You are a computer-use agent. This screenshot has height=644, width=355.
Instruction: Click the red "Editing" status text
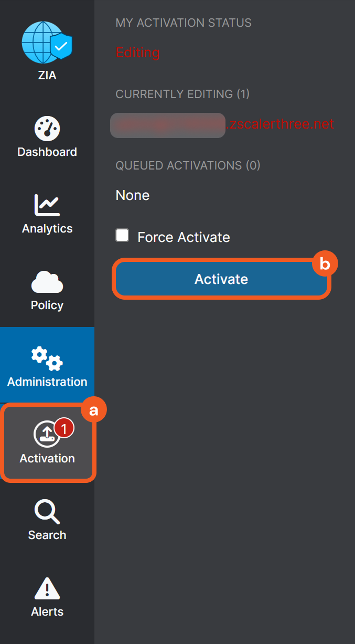[x=137, y=52]
